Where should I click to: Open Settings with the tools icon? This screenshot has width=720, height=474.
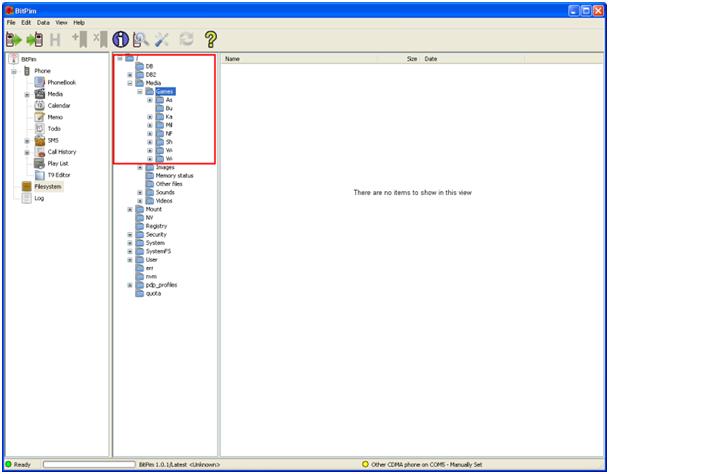pyautogui.click(x=162, y=40)
